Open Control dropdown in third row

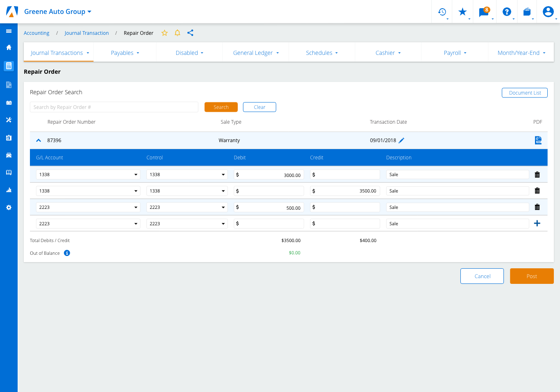coord(187,207)
